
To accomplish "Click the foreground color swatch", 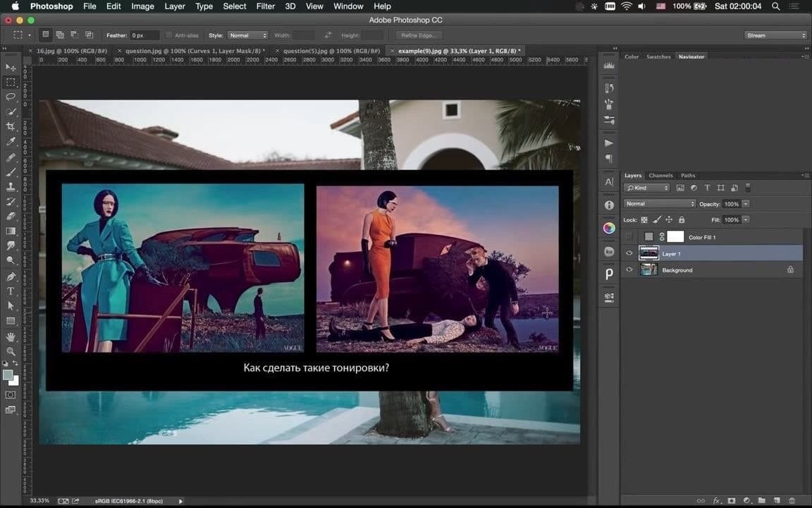I will tap(8, 375).
